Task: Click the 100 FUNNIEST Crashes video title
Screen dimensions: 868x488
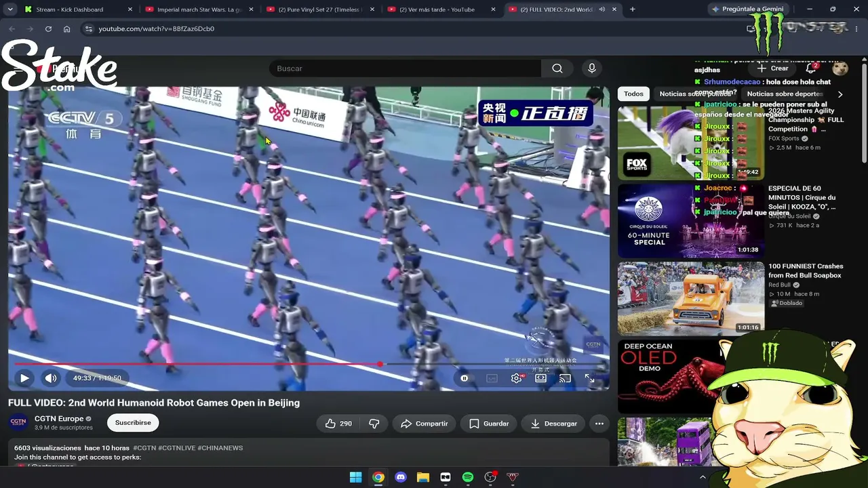Action: (805, 271)
